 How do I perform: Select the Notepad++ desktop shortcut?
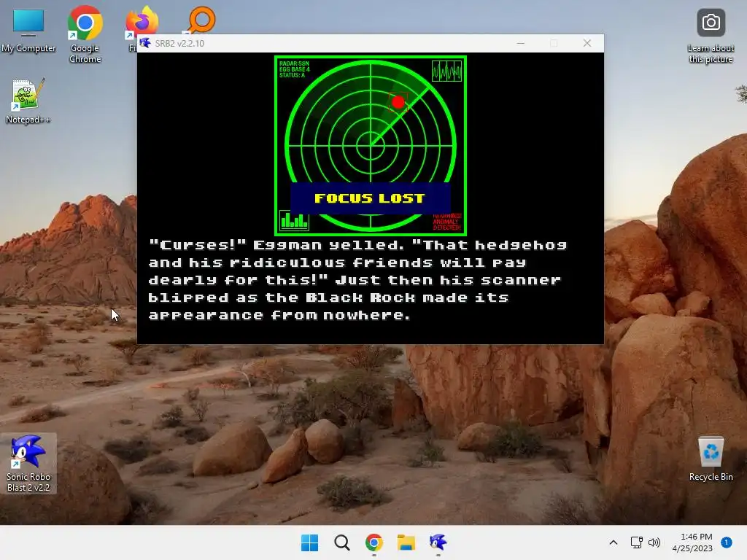point(28,101)
